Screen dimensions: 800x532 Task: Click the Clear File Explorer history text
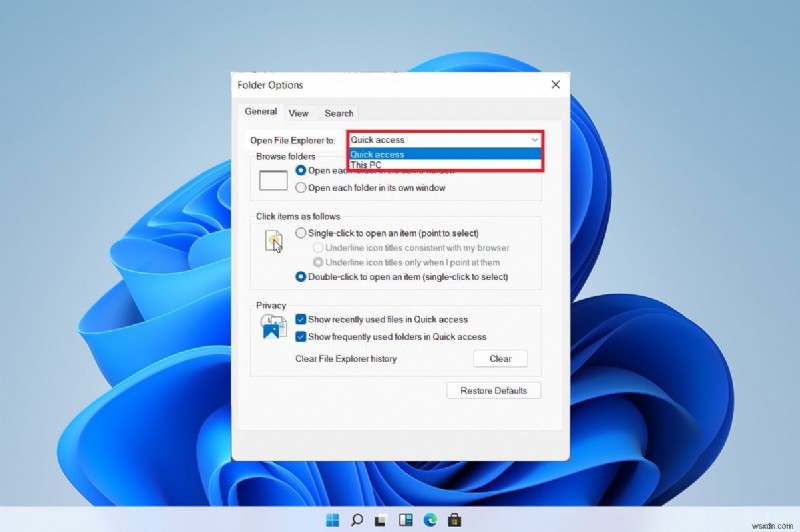[x=346, y=359]
